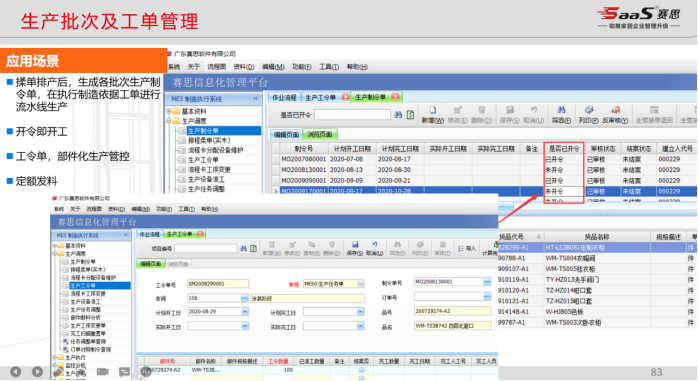Click the slideshow camera icon
698x381 pixels.
click(103, 371)
